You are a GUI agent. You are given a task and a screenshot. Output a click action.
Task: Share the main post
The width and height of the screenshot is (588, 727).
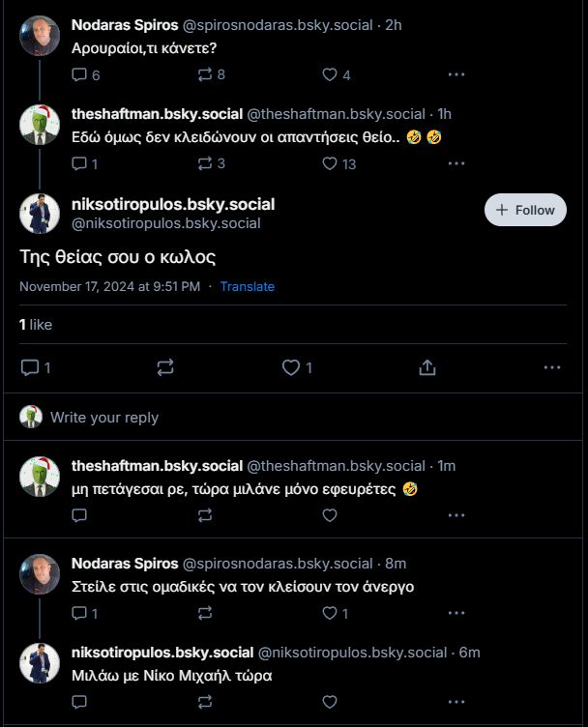(x=426, y=367)
